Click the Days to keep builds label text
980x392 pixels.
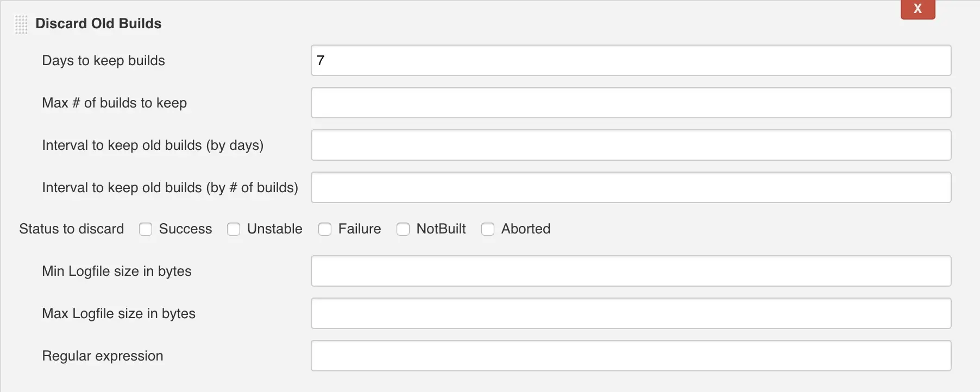pyautogui.click(x=103, y=60)
